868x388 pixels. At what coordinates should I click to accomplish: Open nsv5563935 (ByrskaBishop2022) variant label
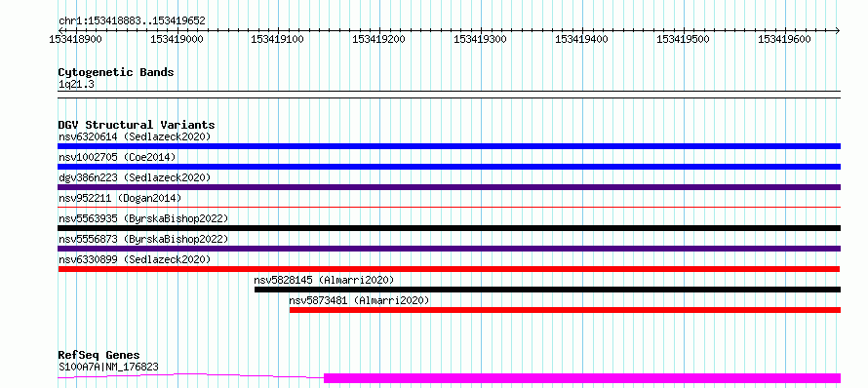click(143, 218)
